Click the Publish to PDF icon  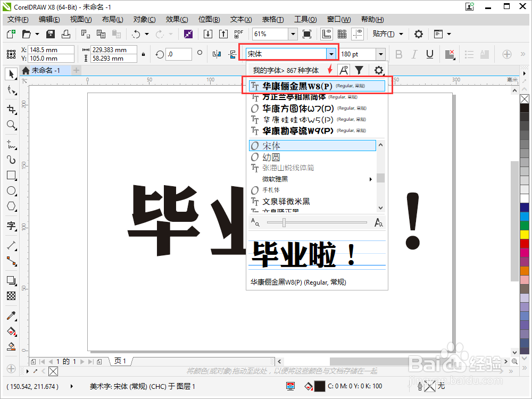click(239, 34)
